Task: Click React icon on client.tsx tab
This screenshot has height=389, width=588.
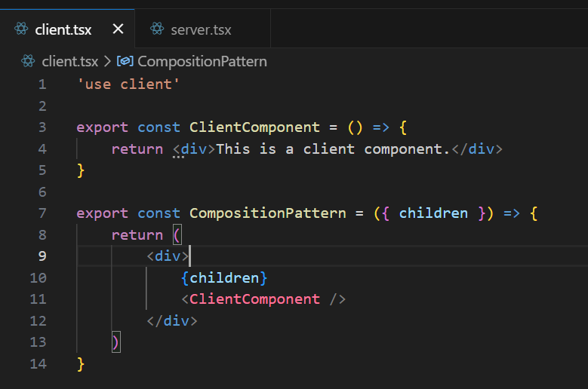Action: pos(21,29)
